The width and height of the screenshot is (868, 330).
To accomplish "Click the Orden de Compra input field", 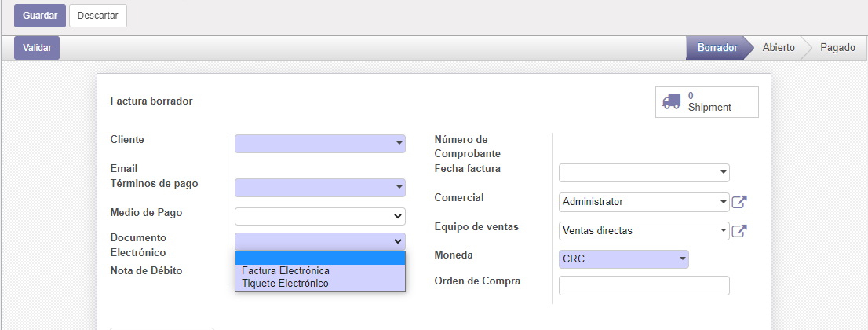I will pos(644,286).
